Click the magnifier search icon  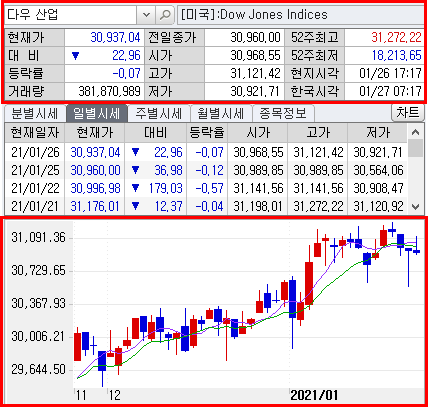click(165, 15)
